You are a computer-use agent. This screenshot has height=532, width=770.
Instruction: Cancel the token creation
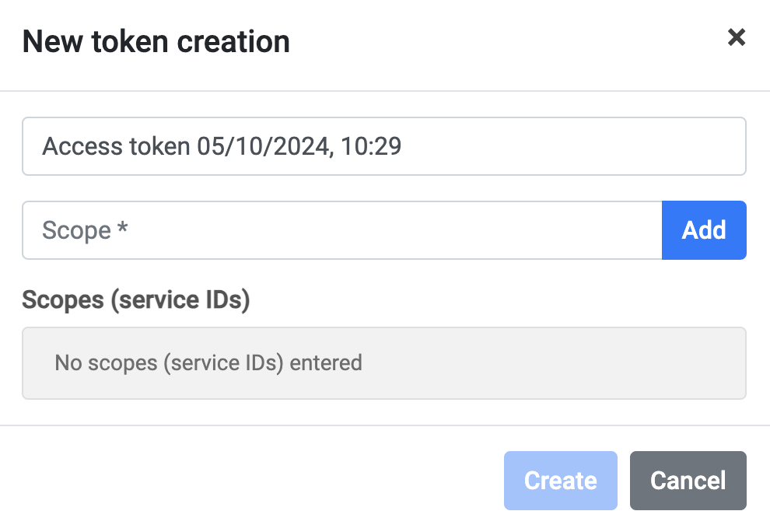tap(688, 481)
